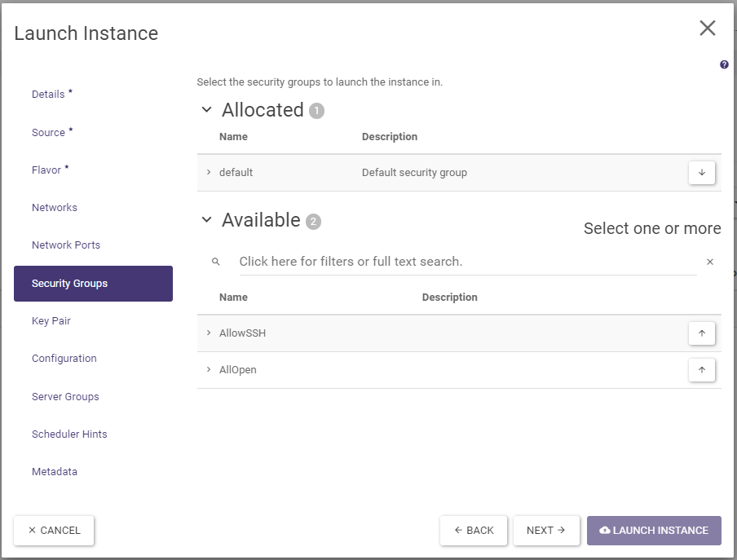Expand the AllOpen row details
Screen dimensions: 737x560
[209, 370]
